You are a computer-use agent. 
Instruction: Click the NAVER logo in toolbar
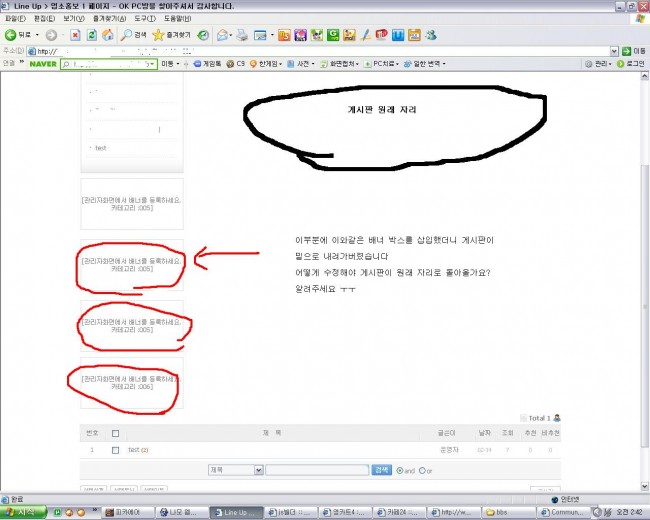(43, 64)
